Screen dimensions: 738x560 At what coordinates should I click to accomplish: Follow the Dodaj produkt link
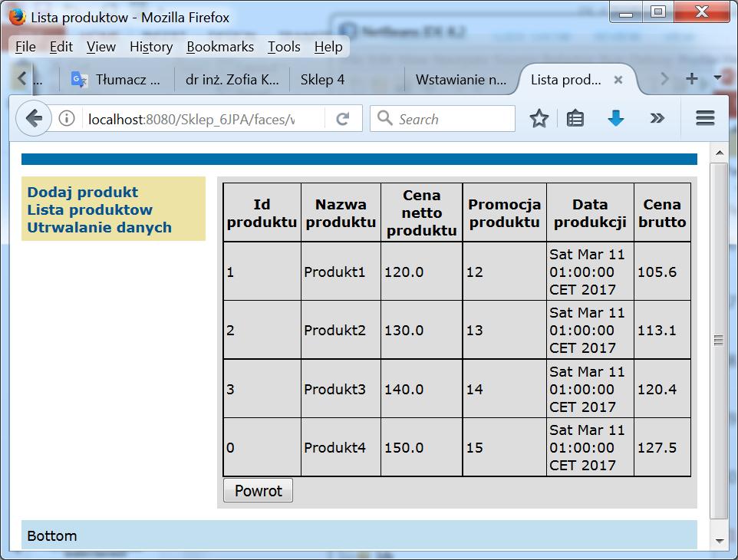(82, 192)
